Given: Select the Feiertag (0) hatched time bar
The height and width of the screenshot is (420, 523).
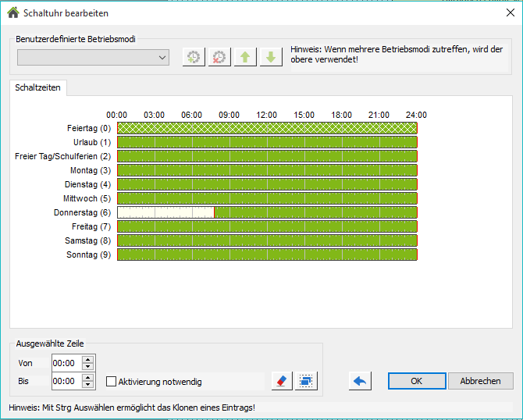Looking at the screenshot, I should [267, 128].
